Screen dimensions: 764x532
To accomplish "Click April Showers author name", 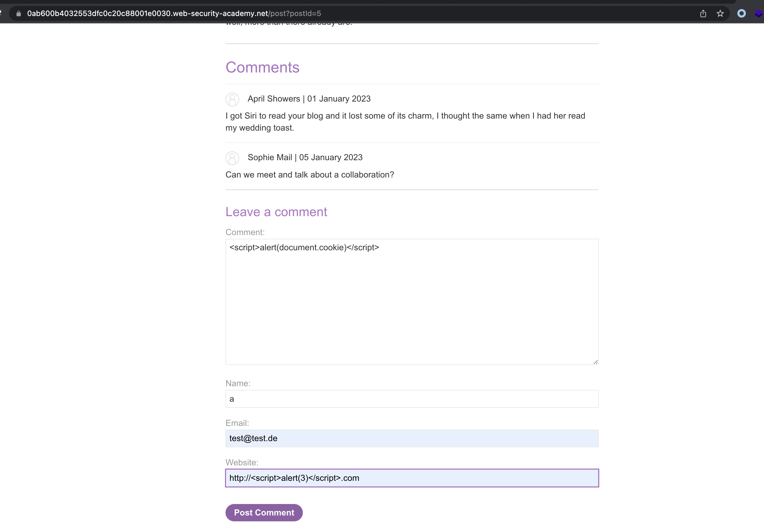I will point(274,99).
